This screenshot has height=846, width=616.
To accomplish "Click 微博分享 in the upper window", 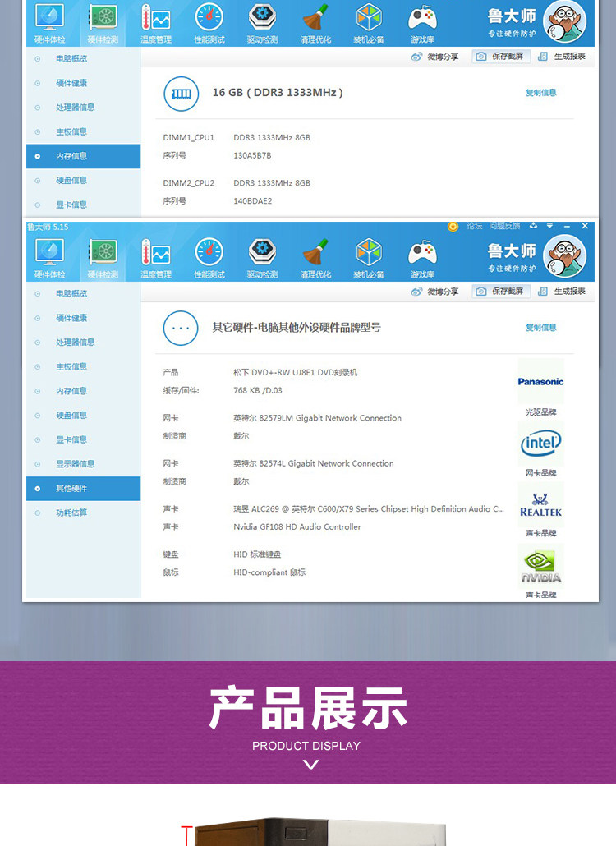I will (434, 57).
